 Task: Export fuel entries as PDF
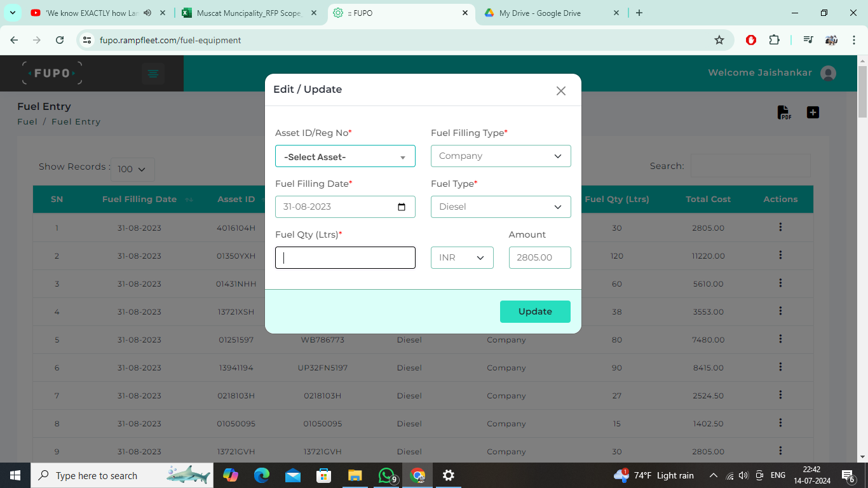click(x=784, y=112)
